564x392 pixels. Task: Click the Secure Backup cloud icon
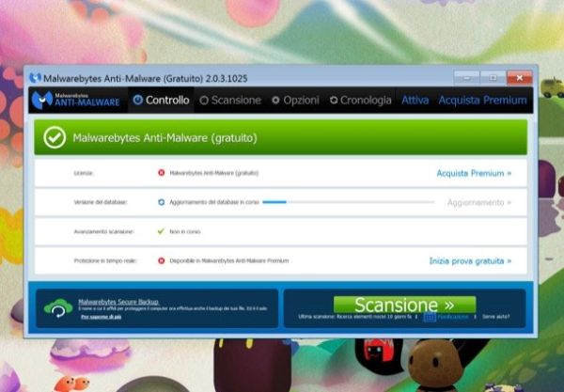coord(58,308)
